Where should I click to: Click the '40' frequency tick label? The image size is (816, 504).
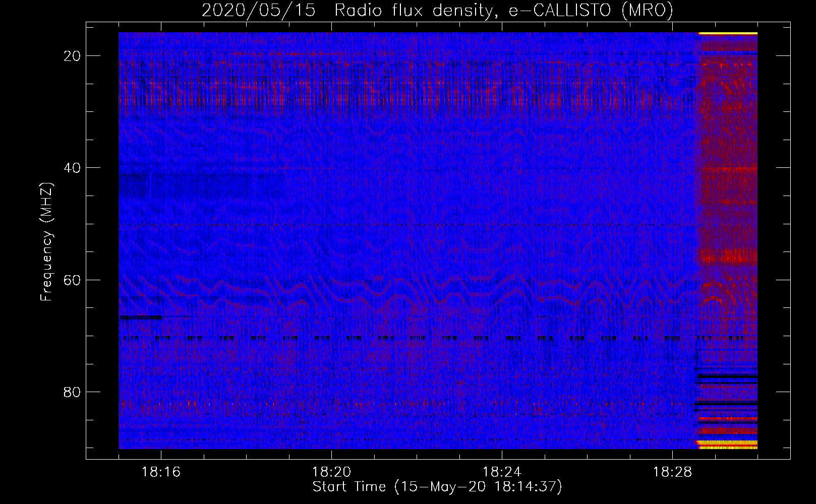click(73, 168)
